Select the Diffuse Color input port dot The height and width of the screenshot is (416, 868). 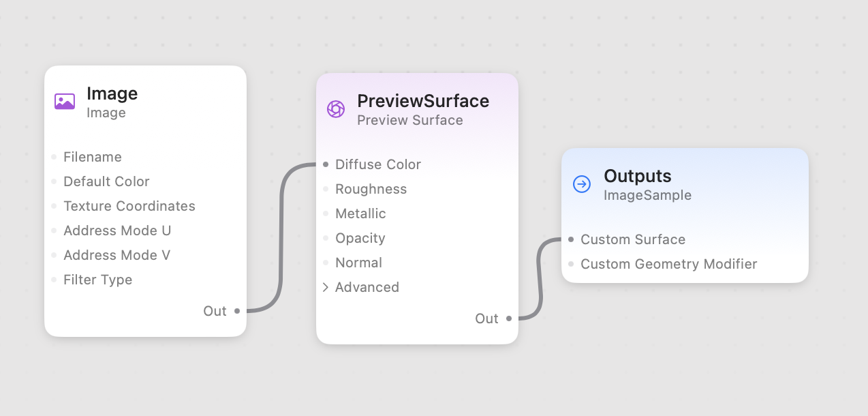(326, 164)
